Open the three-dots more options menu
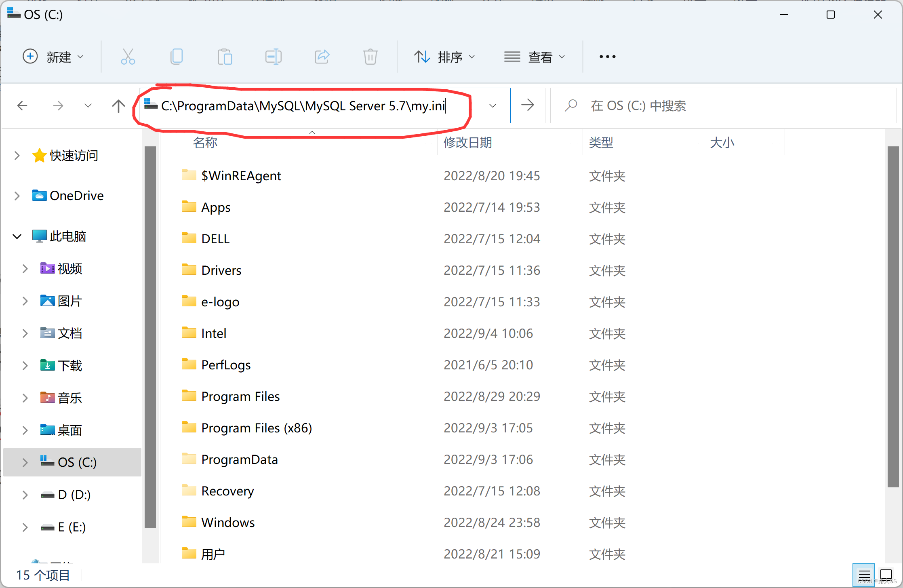Viewport: 903px width, 588px height. click(607, 57)
